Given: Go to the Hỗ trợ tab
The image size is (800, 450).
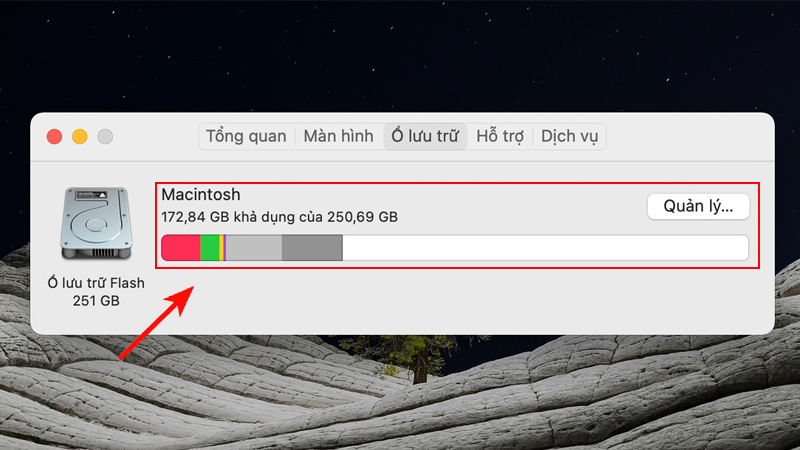Looking at the screenshot, I should coord(500,137).
